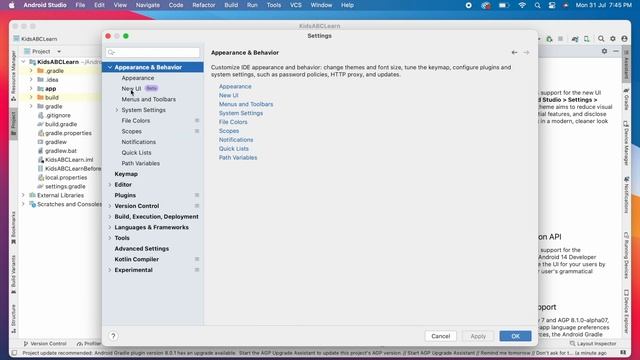The height and width of the screenshot is (360, 640).
Task: Open the Apple menu
Action: 11,5
